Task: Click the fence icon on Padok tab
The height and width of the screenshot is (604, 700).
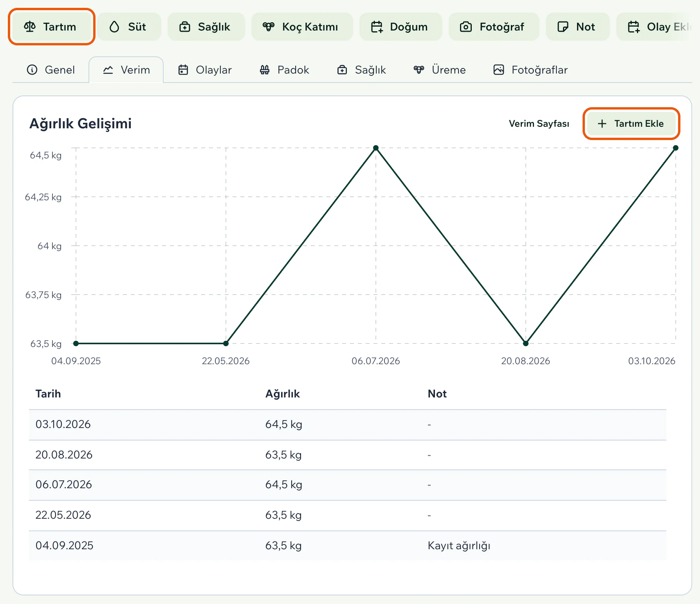Action: (x=265, y=70)
